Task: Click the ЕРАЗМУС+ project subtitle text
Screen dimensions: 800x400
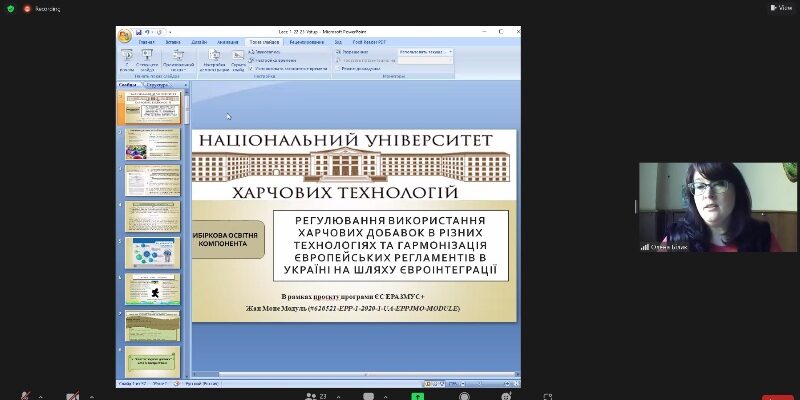Action: (353, 297)
